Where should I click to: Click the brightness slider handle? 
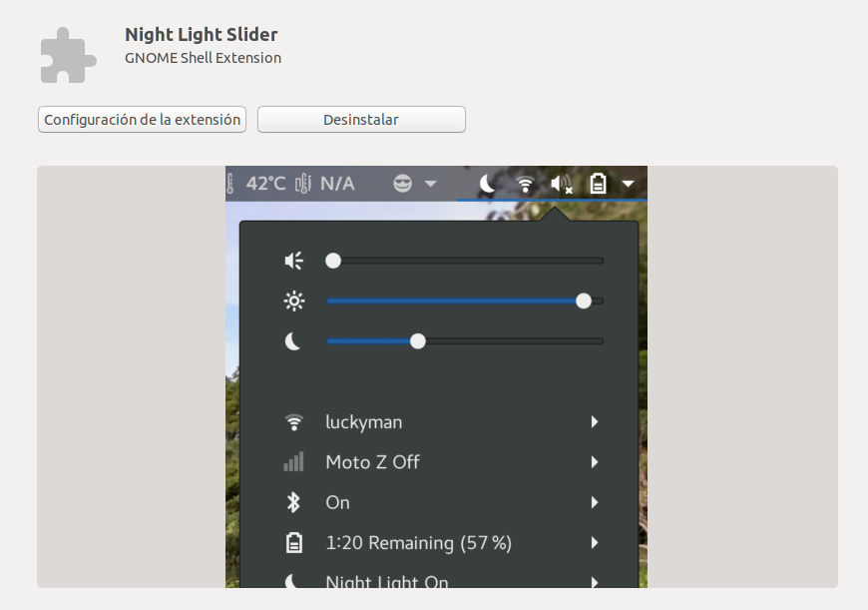pos(584,301)
